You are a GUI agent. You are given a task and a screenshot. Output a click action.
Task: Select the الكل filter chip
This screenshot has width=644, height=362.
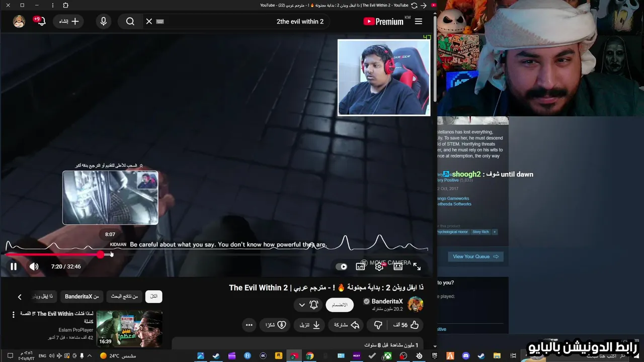point(154,297)
